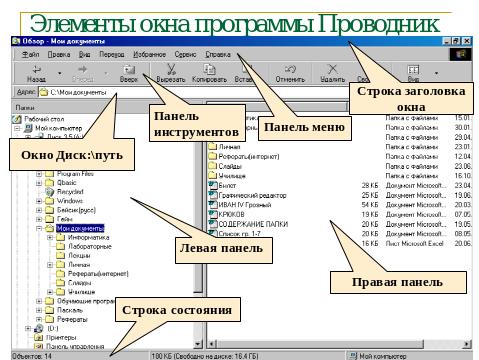
Task: Select the Recycled bin icon in tree
Action: point(50,192)
